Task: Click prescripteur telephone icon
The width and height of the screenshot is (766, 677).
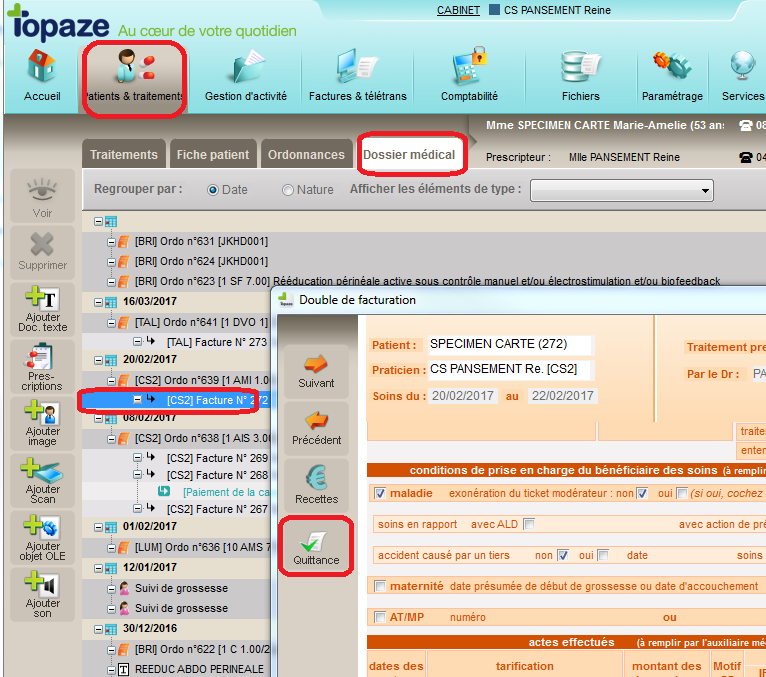Action: (x=745, y=157)
